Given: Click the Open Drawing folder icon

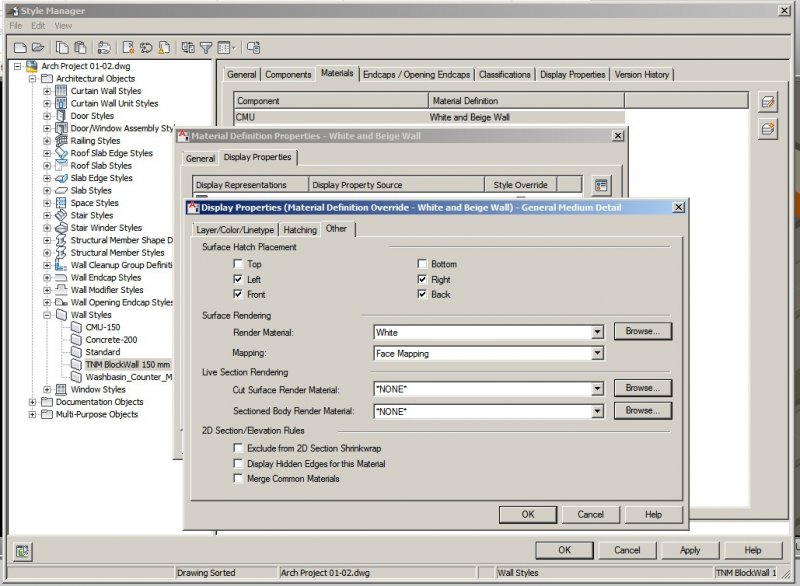Looking at the screenshot, I should pyautogui.click(x=38, y=47).
